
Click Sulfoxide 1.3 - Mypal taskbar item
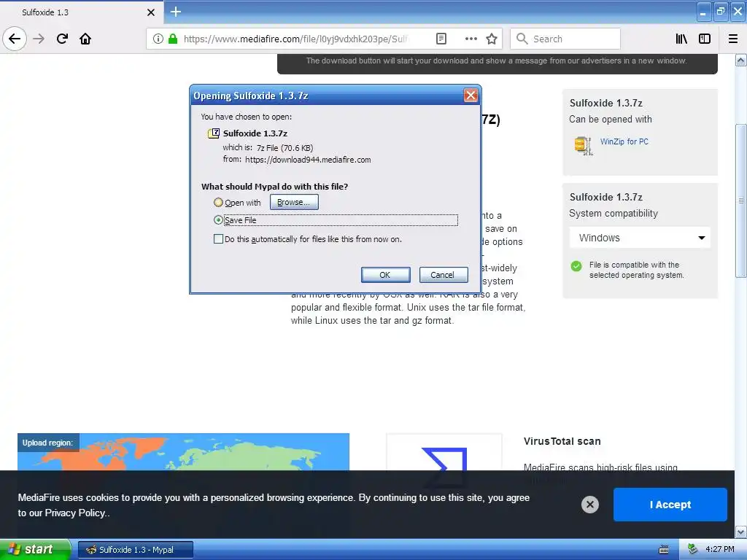(x=136, y=550)
